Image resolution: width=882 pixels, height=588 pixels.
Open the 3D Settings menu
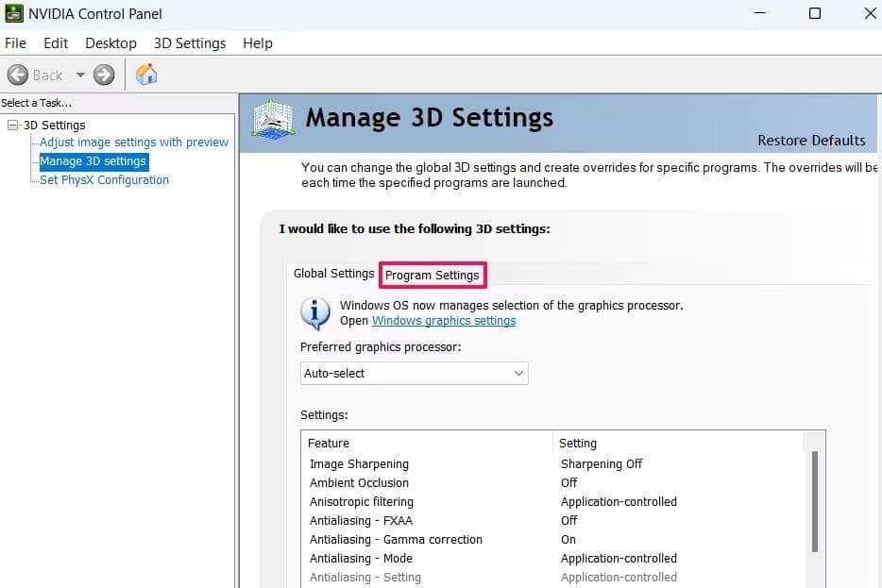pyautogui.click(x=189, y=42)
